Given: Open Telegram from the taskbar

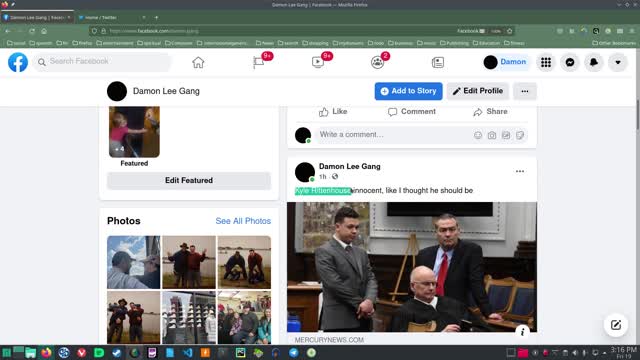Looking at the screenshot, I should [x=293, y=353].
